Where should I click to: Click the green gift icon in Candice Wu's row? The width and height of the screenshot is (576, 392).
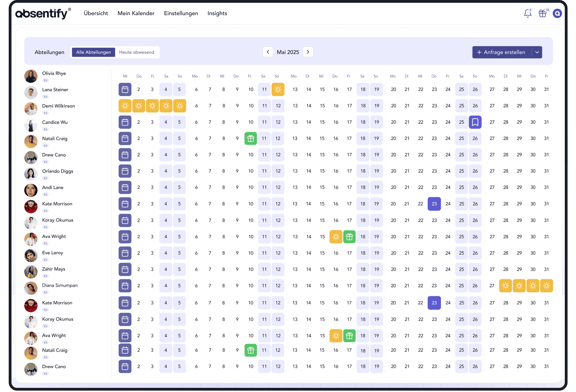[251, 138]
